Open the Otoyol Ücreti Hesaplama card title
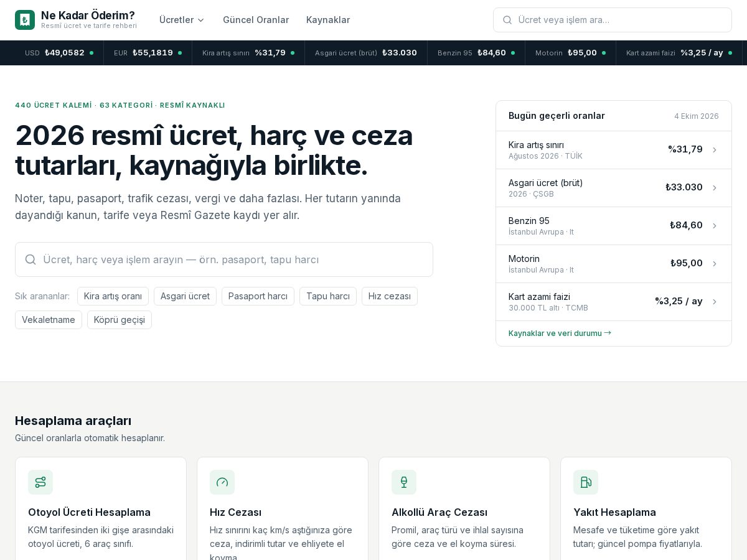The image size is (747, 560). click(89, 513)
